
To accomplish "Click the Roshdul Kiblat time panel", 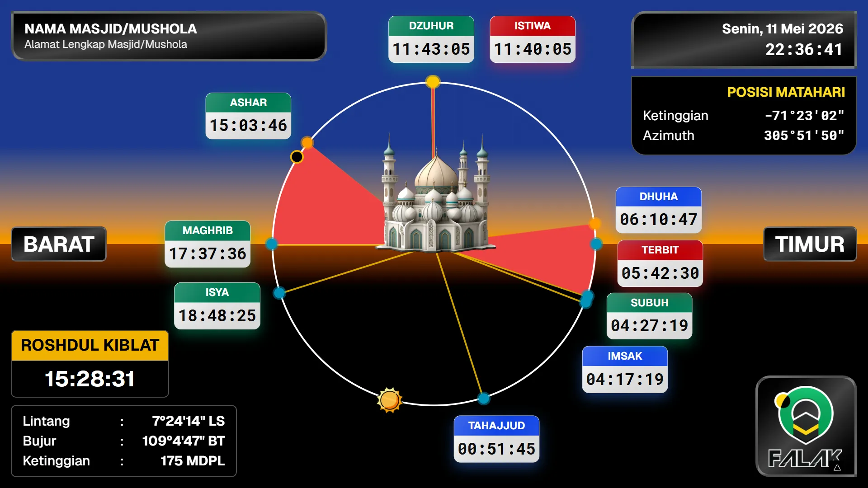I will [x=90, y=364].
